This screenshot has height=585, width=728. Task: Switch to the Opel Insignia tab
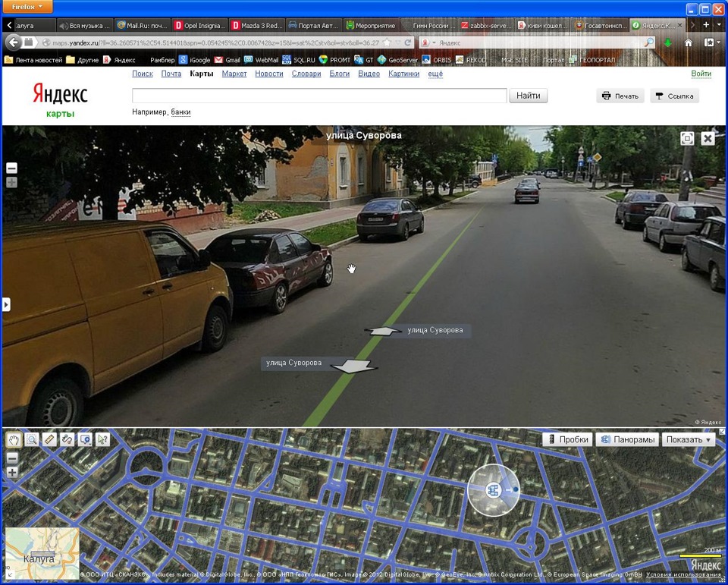tap(199, 26)
